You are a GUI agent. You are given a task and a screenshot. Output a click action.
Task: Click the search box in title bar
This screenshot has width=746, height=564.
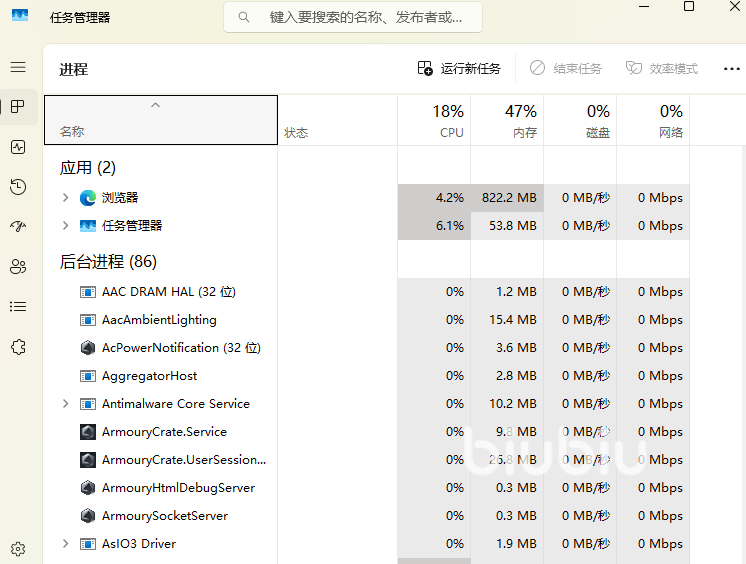353,17
